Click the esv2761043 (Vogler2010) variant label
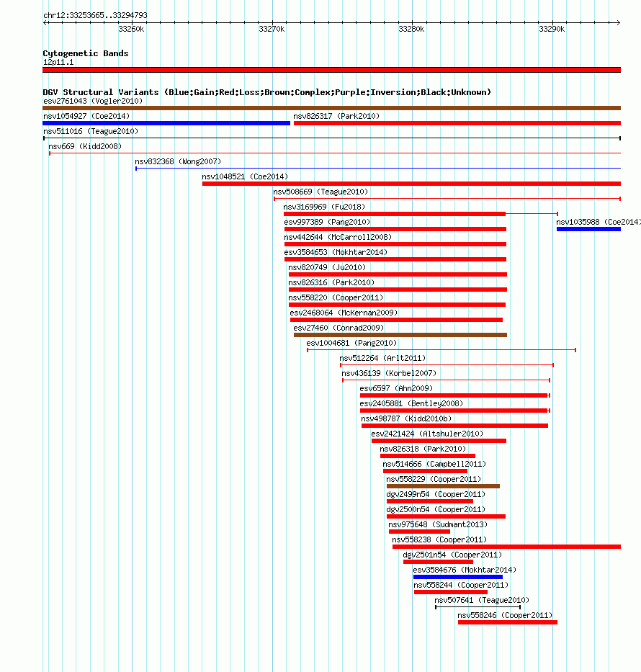This screenshot has height=672, width=641. point(93,101)
